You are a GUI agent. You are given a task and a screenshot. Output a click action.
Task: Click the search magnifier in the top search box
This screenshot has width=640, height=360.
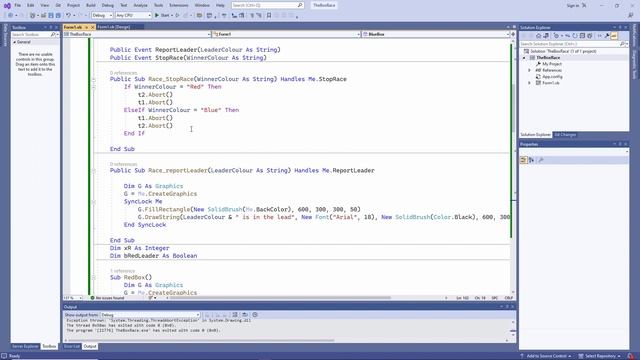click(300, 5)
